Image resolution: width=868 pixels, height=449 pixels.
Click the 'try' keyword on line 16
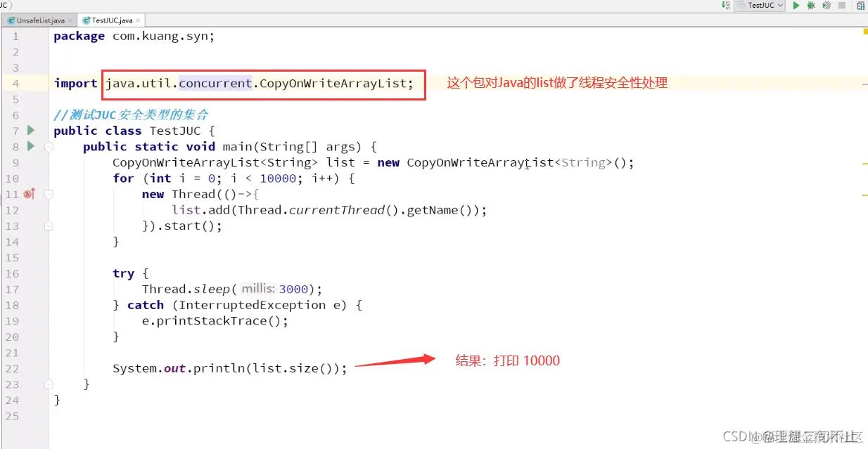coord(123,273)
